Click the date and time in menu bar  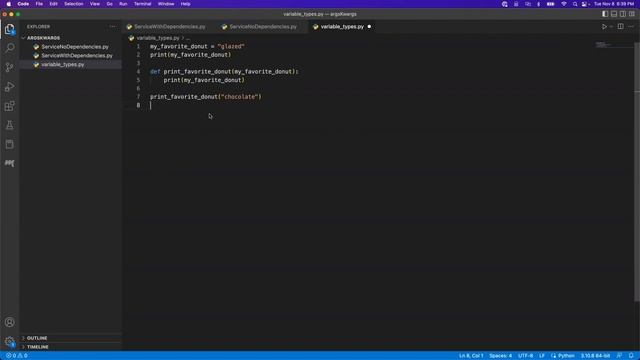click(x=614, y=4)
